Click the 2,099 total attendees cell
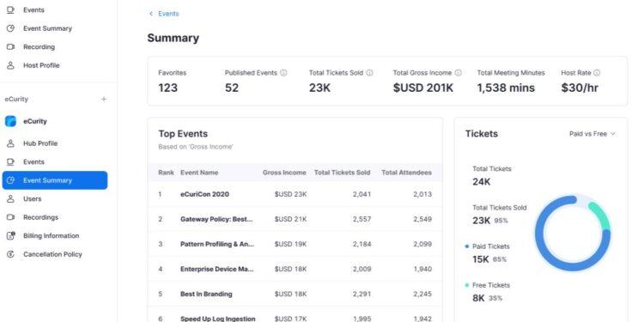This screenshot has height=322, width=644. coord(422,244)
